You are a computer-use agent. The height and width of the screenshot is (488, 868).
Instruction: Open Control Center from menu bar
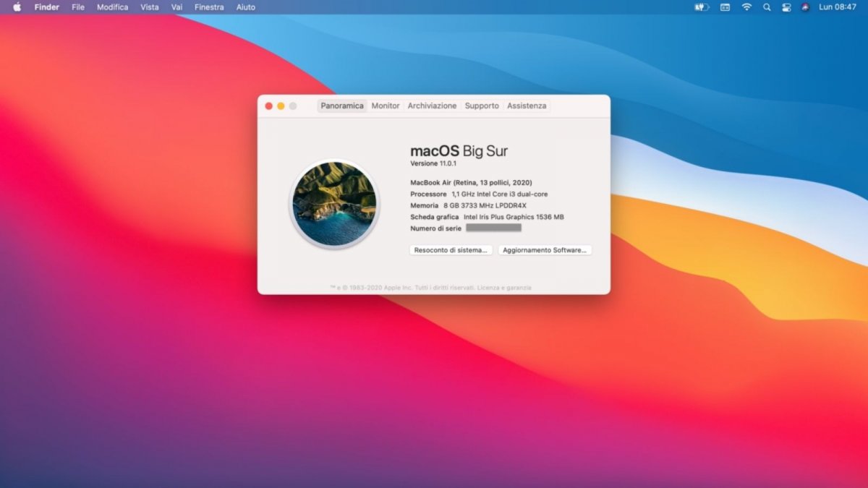coord(786,7)
